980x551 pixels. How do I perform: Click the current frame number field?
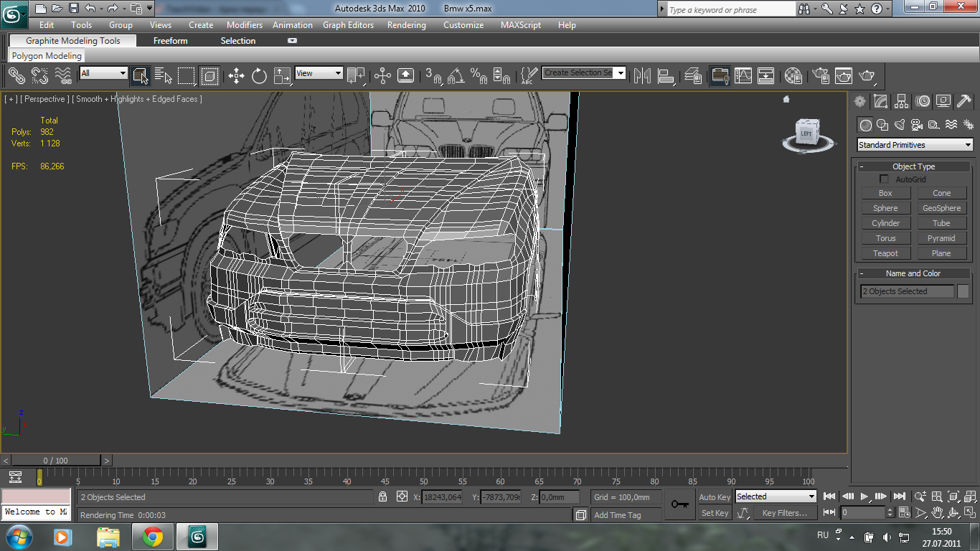pos(864,513)
